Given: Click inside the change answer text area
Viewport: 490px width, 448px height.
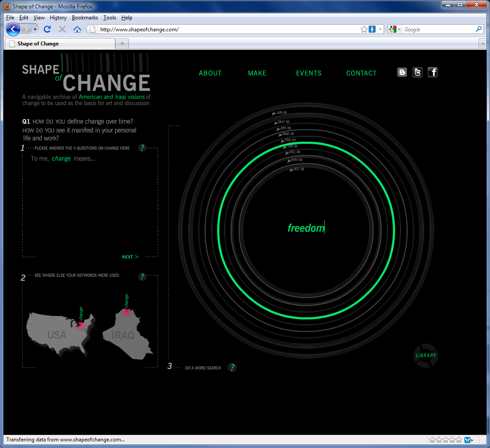Looking at the screenshot, I should [x=90, y=203].
